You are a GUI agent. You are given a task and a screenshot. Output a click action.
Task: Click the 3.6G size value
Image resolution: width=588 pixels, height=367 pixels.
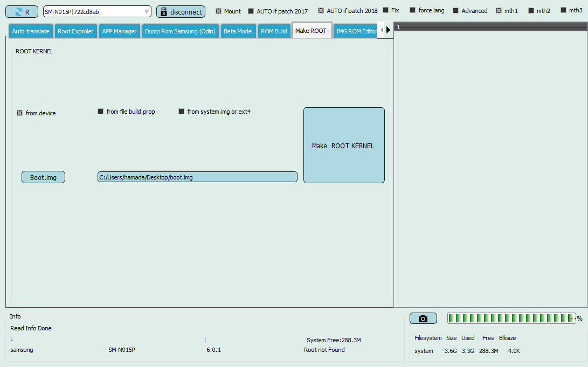[451, 351]
